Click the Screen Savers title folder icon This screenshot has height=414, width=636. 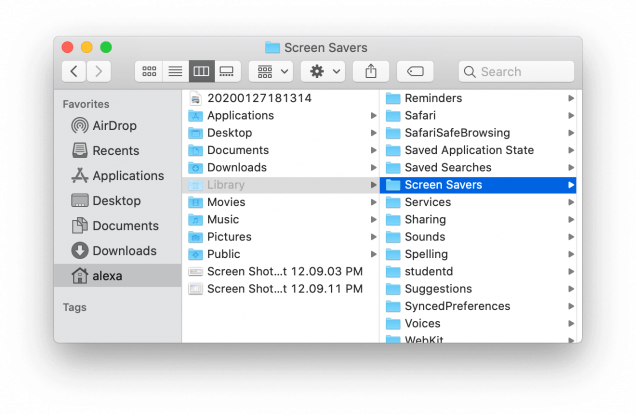click(x=272, y=47)
